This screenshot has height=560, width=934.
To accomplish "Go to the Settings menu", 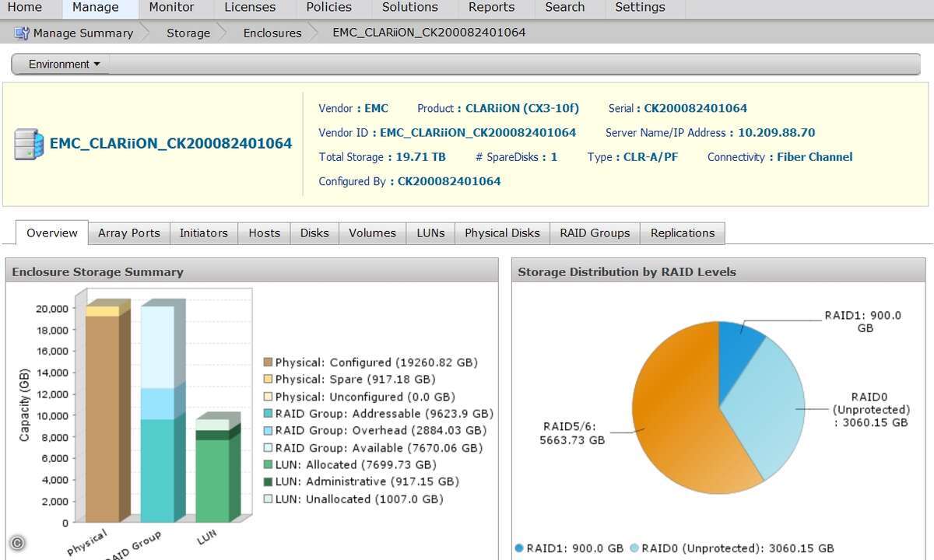I will [x=640, y=8].
